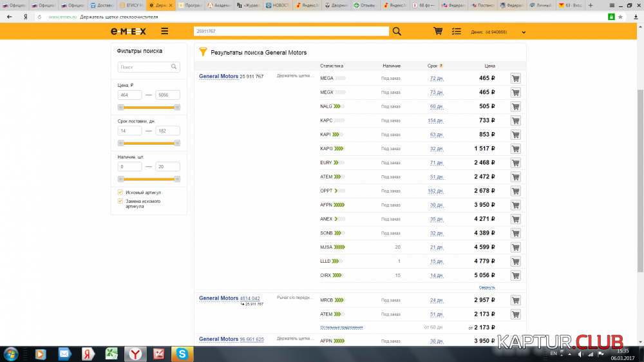The height and width of the screenshot is (362, 644).
Task: Open the shopping cart in the header
Action: (x=438, y=31)
